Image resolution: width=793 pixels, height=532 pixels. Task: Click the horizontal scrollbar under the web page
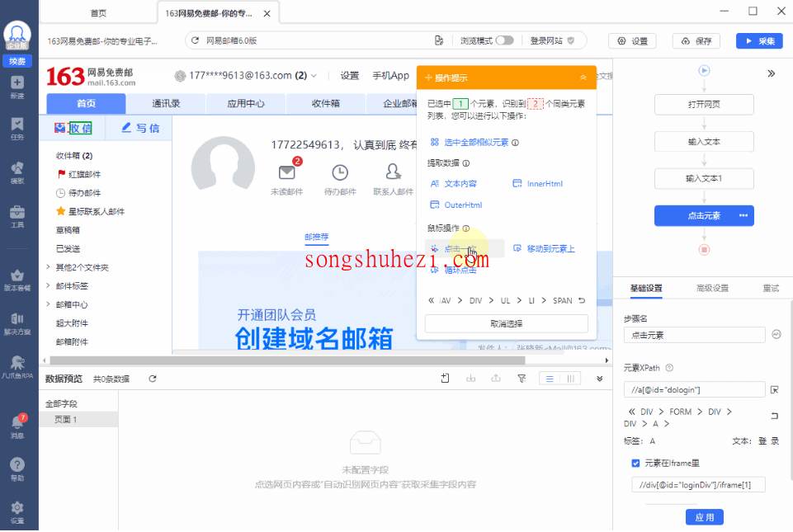(x=287, y=360)
